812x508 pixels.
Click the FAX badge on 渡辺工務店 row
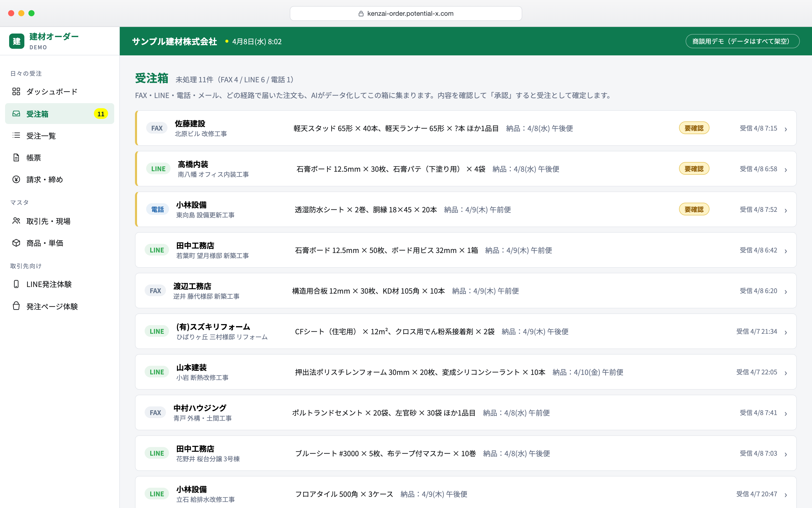(155, 291)
